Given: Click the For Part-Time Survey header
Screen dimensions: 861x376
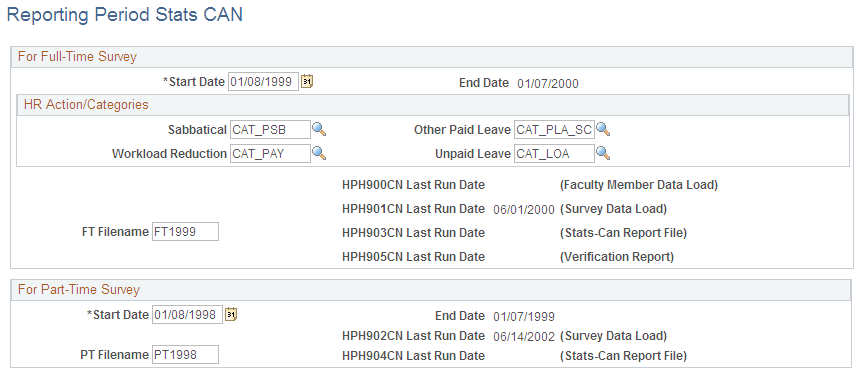Looking at the screenshot, I should tap(79, 289).
